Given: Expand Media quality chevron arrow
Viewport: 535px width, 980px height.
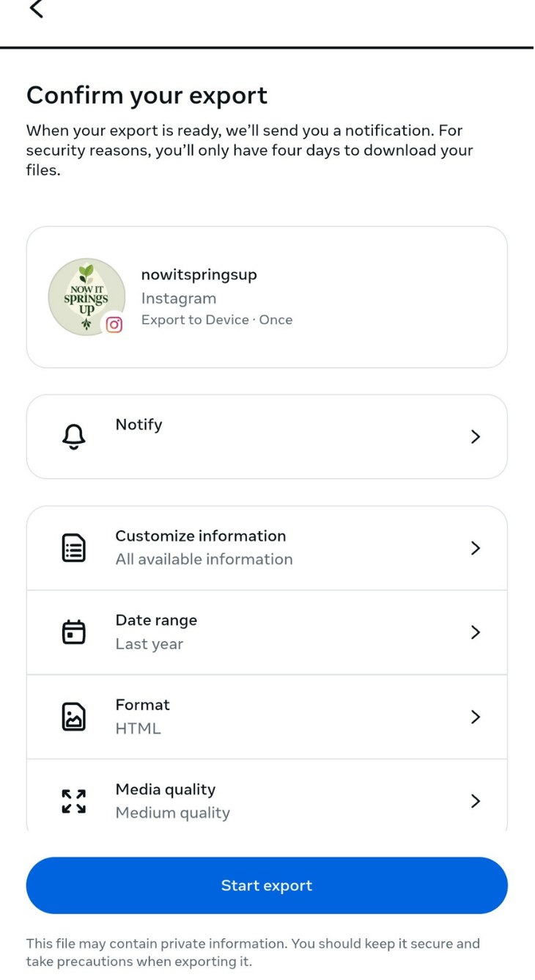Looking at the screenshot, I should [476, 801].
